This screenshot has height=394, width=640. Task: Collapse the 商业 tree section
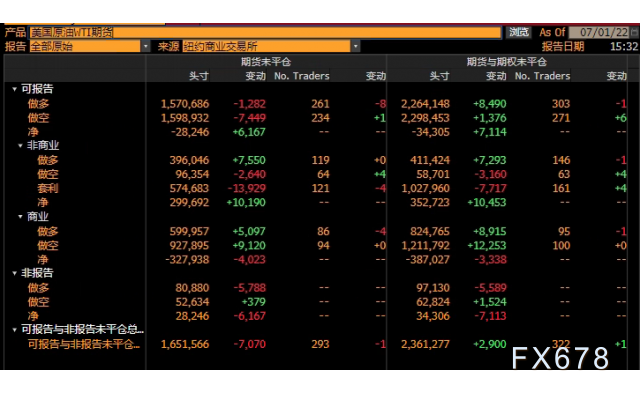pyautogui.click(x=20, y=217)
